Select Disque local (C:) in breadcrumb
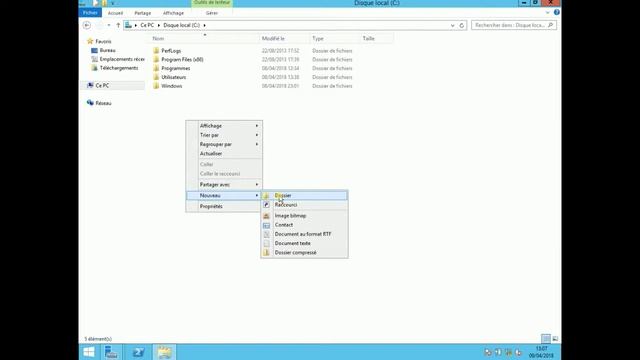This screenshot has height=360, width=640. click(x=182, y=25)
